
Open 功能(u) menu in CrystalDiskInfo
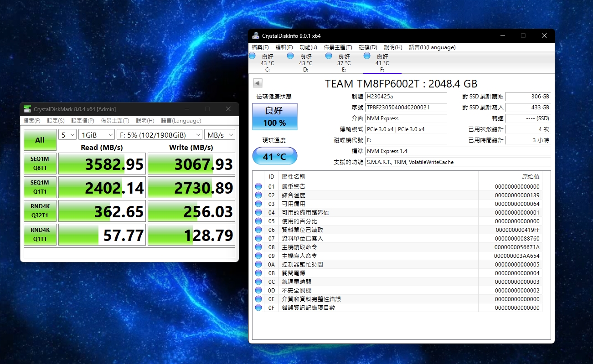[x=308, y=47]
